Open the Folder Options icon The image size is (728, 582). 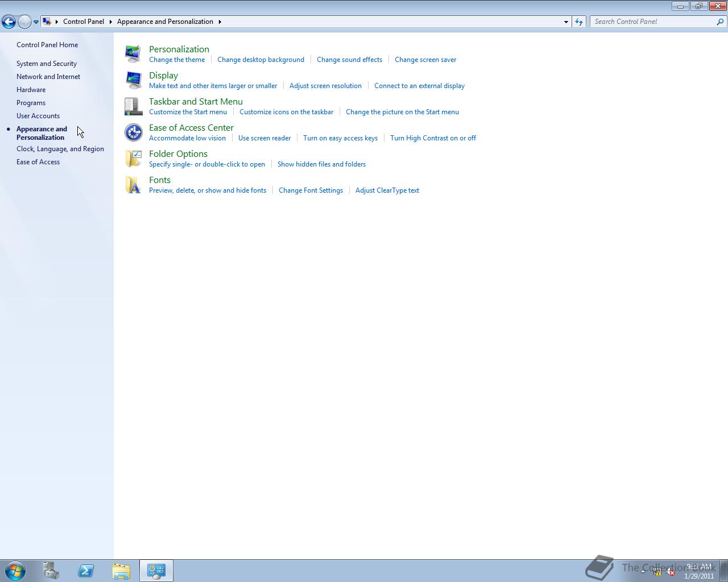click(133, 158)
